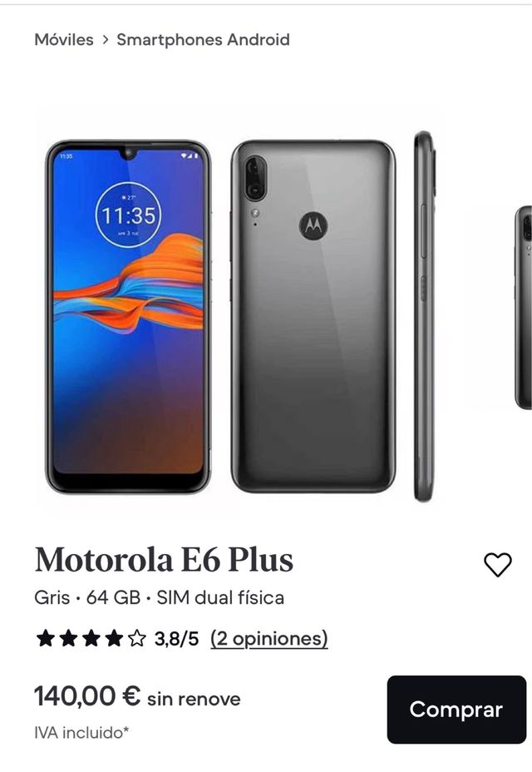Click the empty fifth rating star

137,639
